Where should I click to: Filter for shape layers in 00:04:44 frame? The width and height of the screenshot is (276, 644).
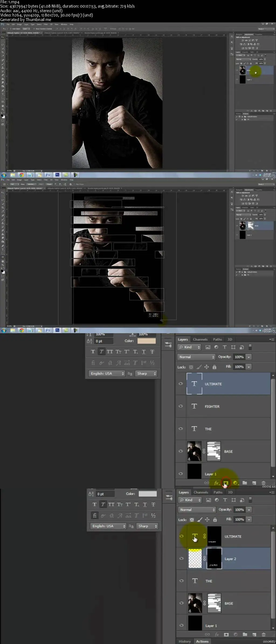coord(233,347)
